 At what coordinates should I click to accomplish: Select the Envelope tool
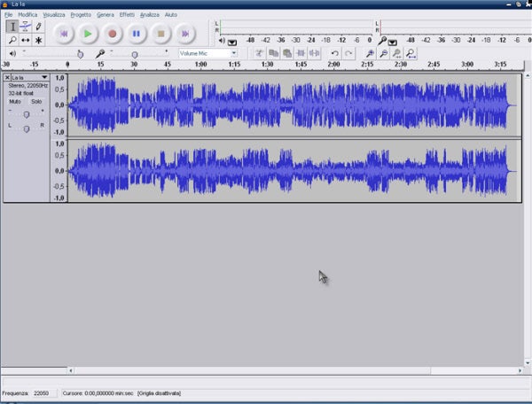pos(26,27)
